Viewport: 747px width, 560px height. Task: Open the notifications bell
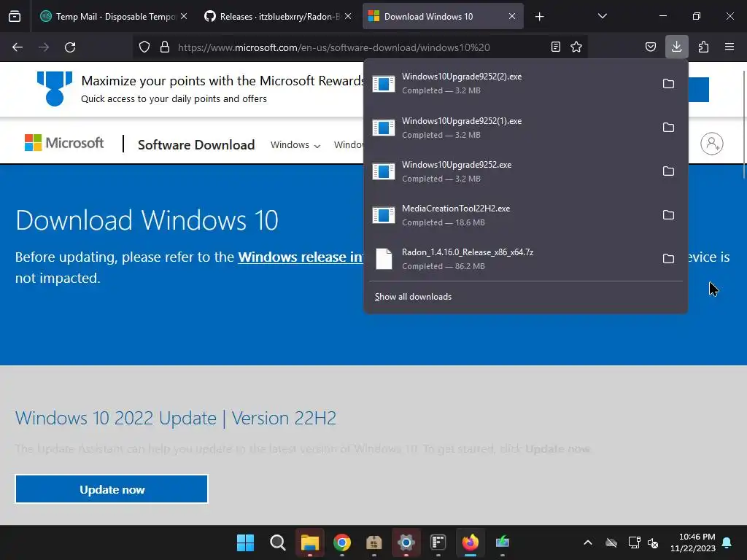(727, 542)
